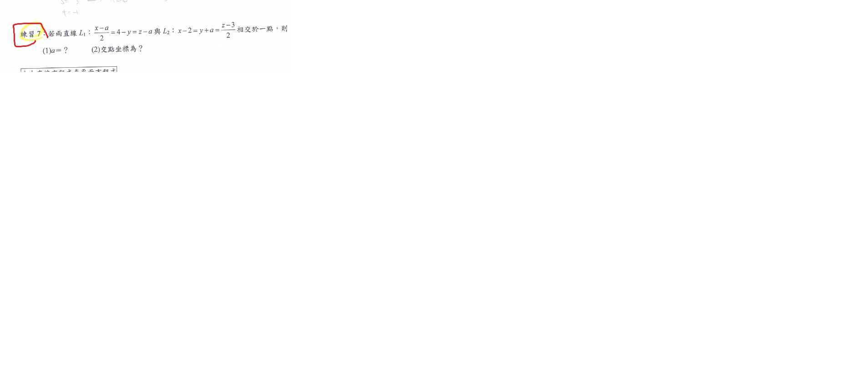Click the 若兩直線 text in the problem
Viewport: 868px width, 389px height.
(x=63, y=33)
